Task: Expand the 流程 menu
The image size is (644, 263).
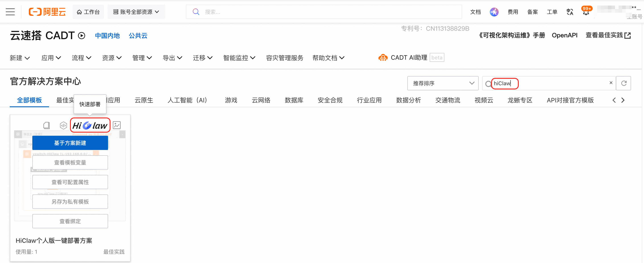Action: coord(82,58)
